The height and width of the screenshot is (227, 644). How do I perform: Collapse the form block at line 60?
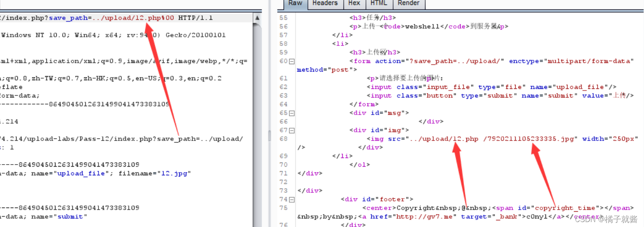(x=291, y=61)
